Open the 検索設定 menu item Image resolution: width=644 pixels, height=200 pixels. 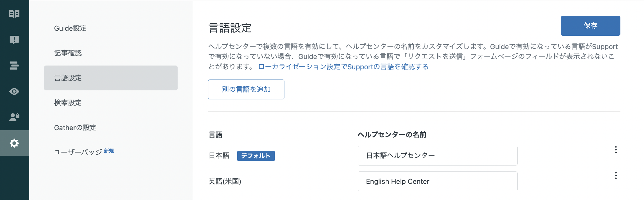[x=68, y=103]
